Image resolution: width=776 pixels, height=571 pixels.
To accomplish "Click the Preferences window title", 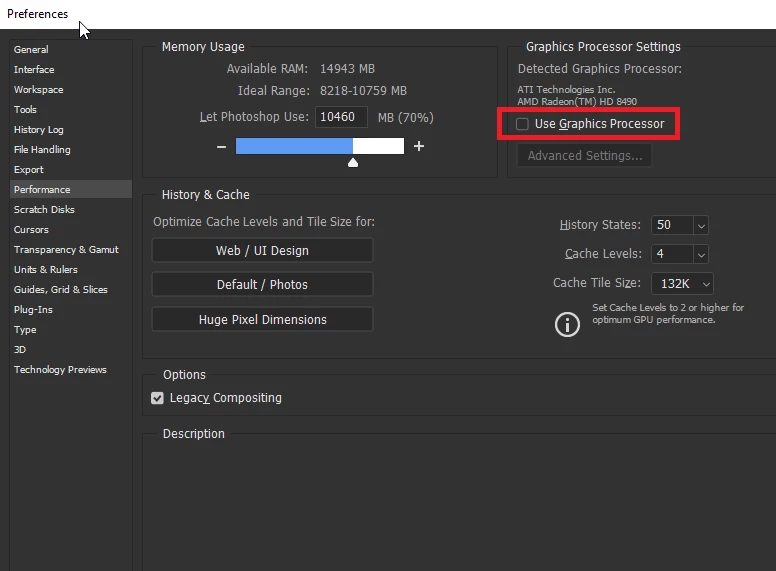I will click(38, 14).
